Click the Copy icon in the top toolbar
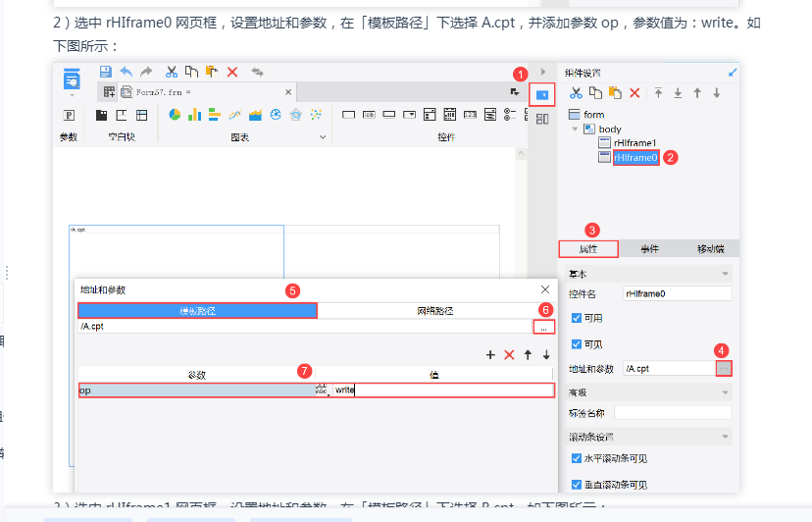Viewport: 812px width, 522px height. coord(191,72)
